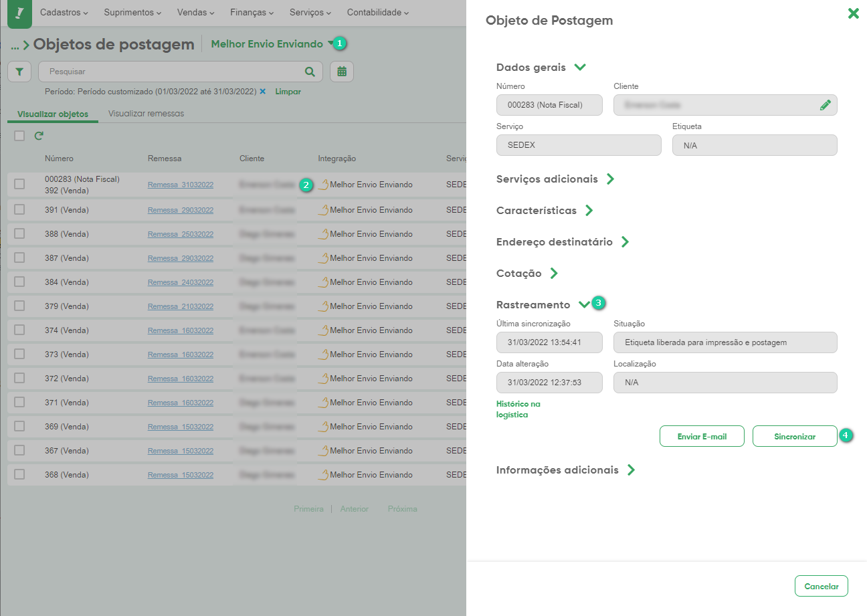Check the 379 (Venda) row checkbox

[x=19, y=306]
